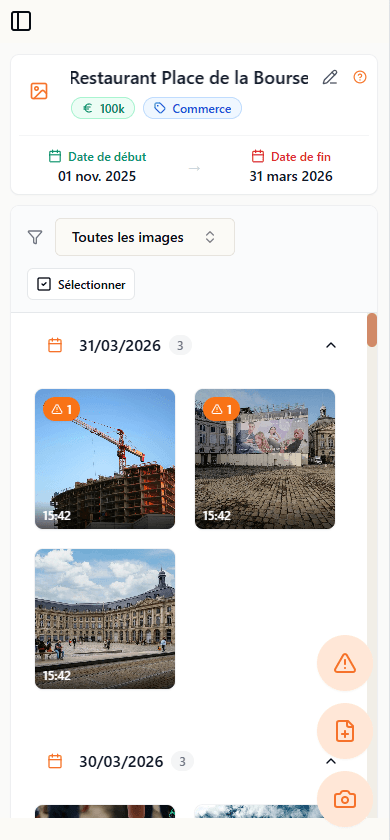
Task: Click the filter funnel icon
Action: point(35,237)
